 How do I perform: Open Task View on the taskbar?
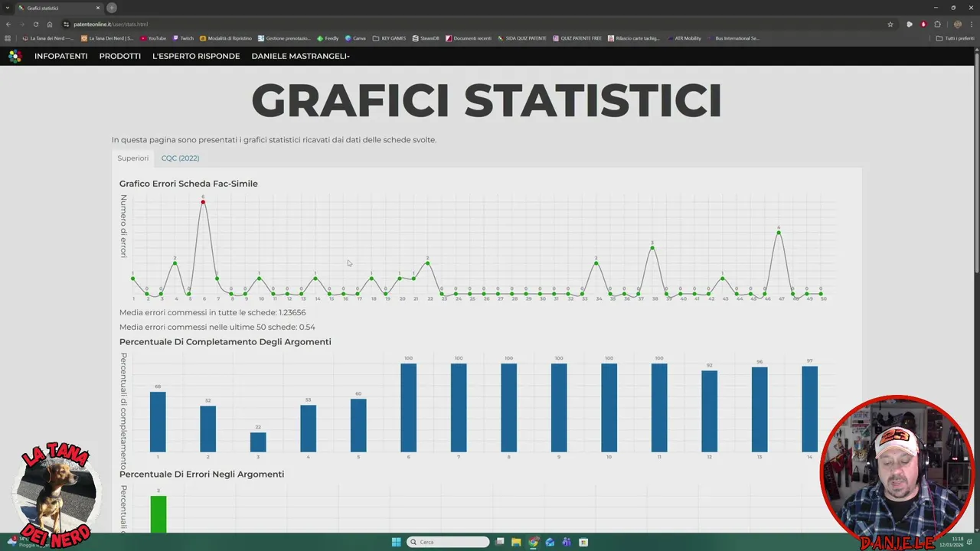click(500, 542)
